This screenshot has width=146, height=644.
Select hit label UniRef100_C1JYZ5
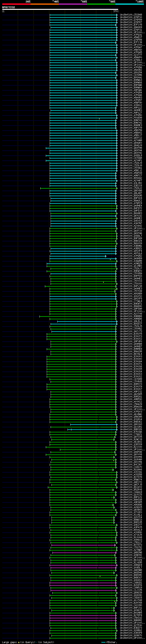(131, 590)
